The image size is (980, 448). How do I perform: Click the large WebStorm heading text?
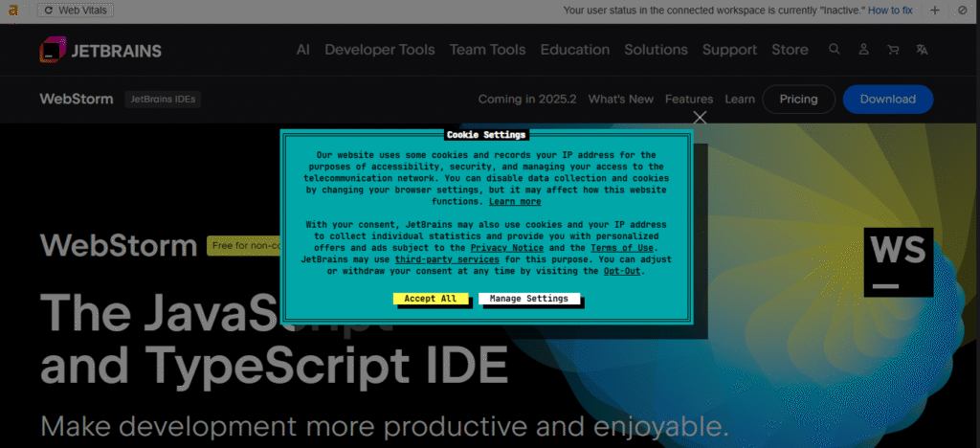[x=119, y=246]
